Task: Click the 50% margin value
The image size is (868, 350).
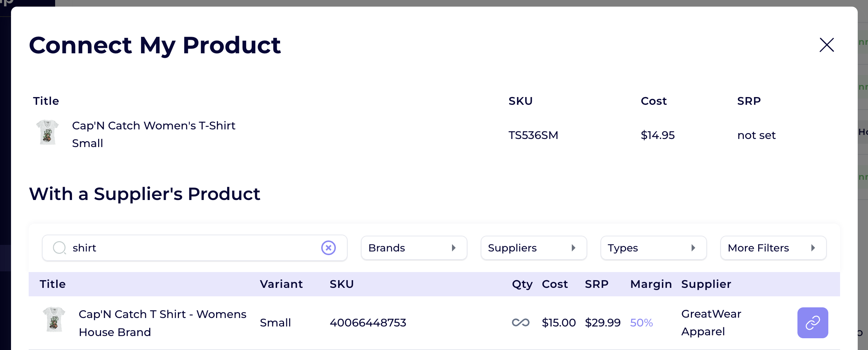Action: tap(641, 322)
